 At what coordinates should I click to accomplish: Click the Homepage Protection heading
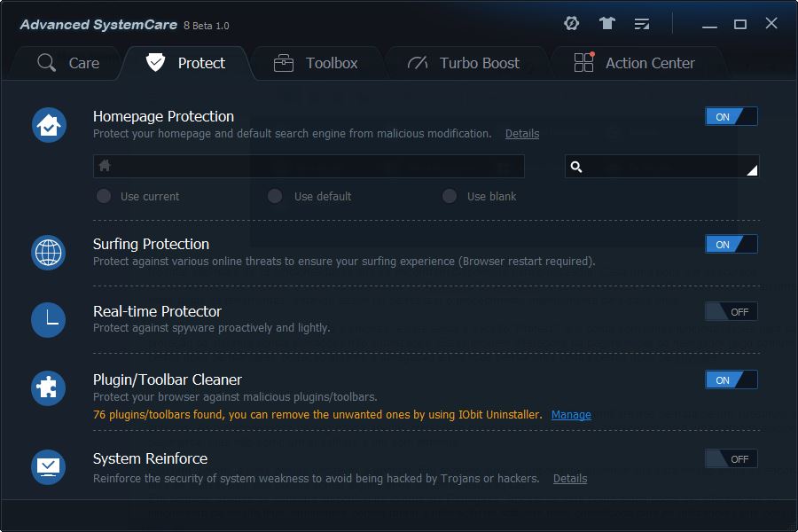163,116
